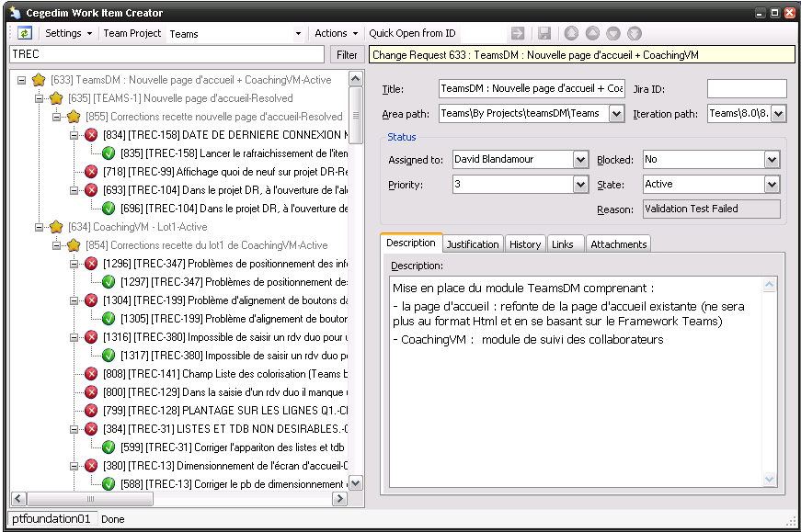Viewport: 801px width, 532px height.
Task: Click the tree horizontal scrollbar right arrow
Action: point(339,499)
